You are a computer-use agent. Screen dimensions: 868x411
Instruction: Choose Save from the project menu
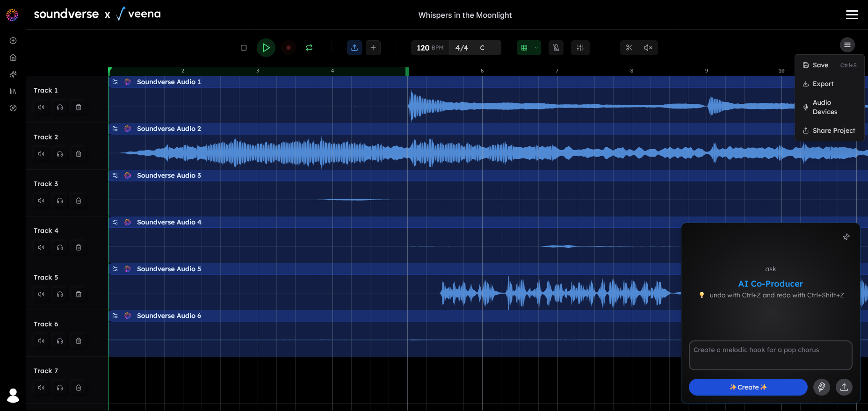[x=830, y=65]
